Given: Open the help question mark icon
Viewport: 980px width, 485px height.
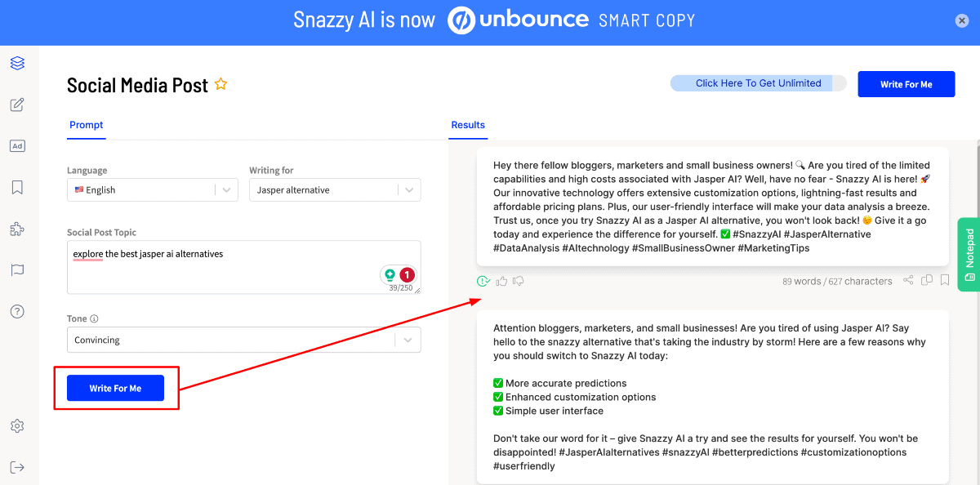Looking at the screenshot, I should 17,311.
